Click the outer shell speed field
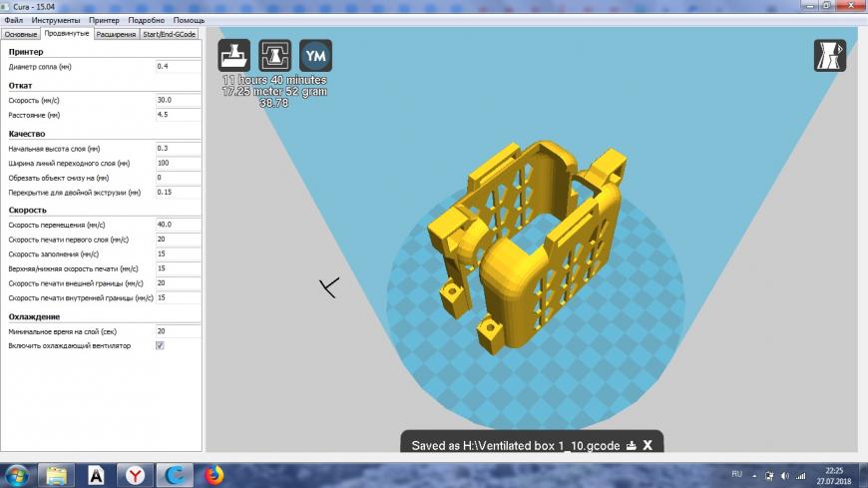 pos(178,283)
